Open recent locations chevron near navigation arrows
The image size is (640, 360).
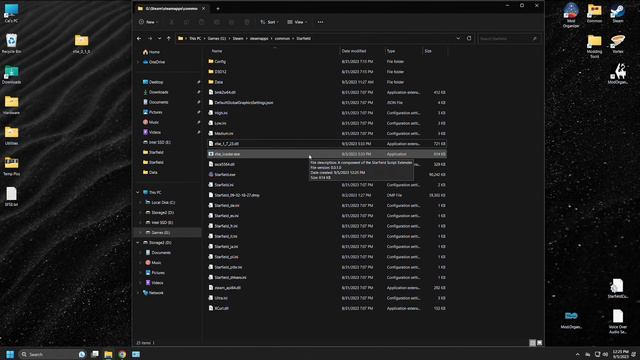(159, 38)
